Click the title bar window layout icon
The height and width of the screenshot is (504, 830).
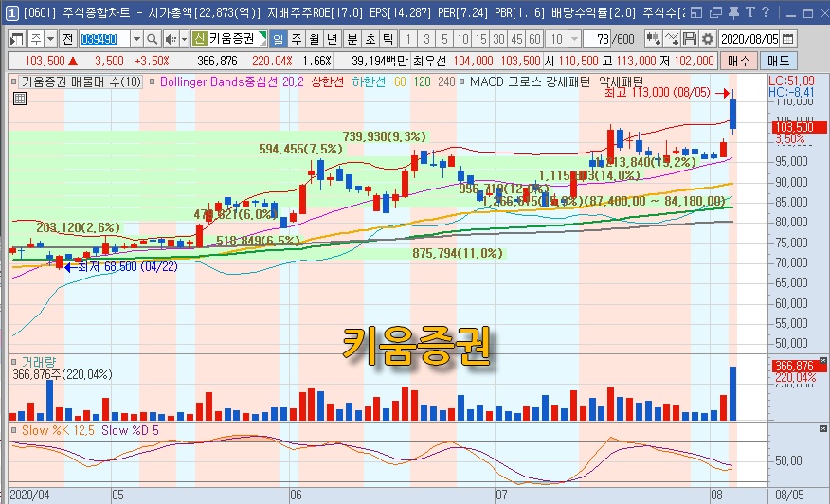[x=696, y=12]
